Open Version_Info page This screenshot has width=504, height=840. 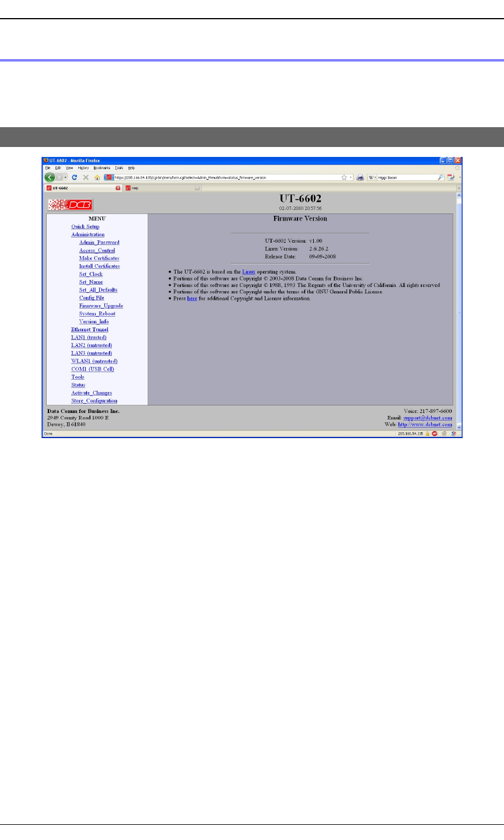(94, 321)
